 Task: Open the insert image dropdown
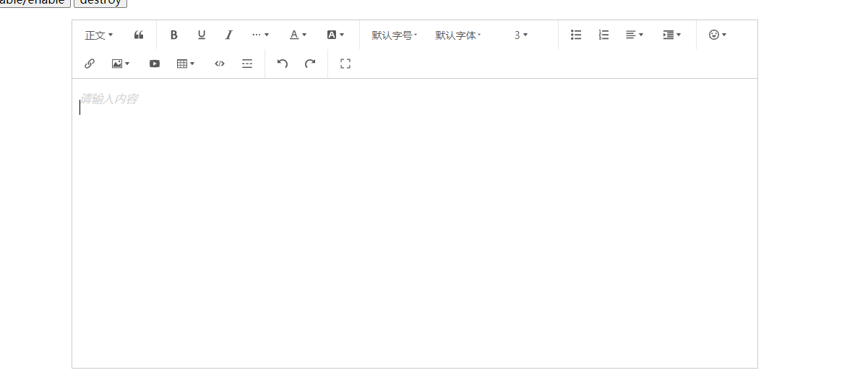pos(121,64)
